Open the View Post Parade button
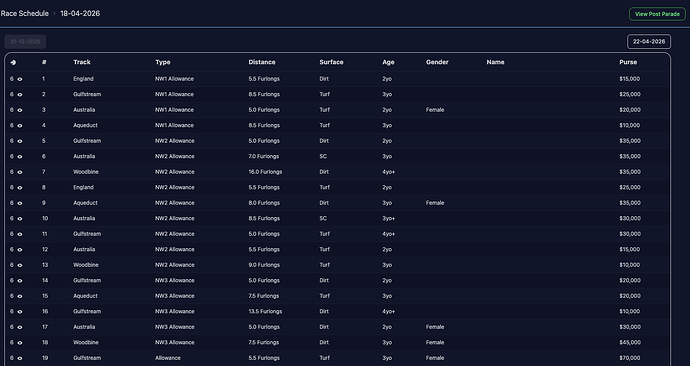The image size is (690, 366). click(x=657, y=14)
